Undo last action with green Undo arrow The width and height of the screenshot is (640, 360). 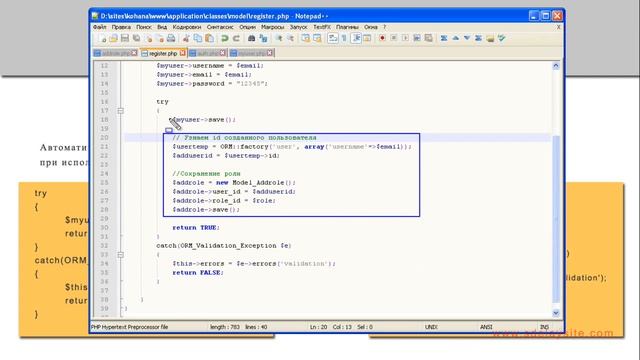coord(224,38)
